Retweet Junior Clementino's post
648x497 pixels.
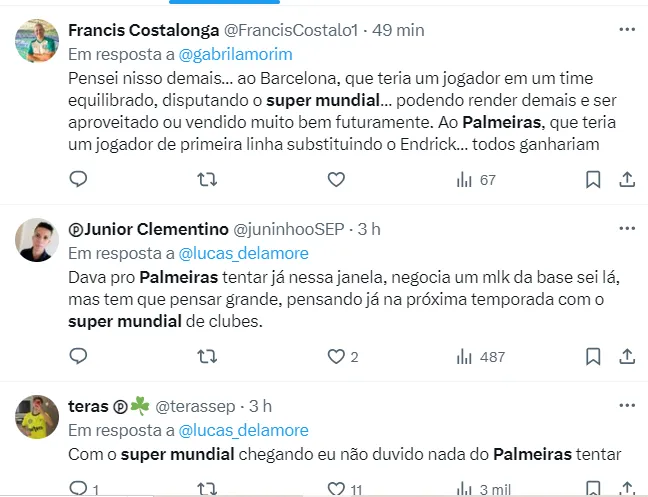[x=207, y=356]
